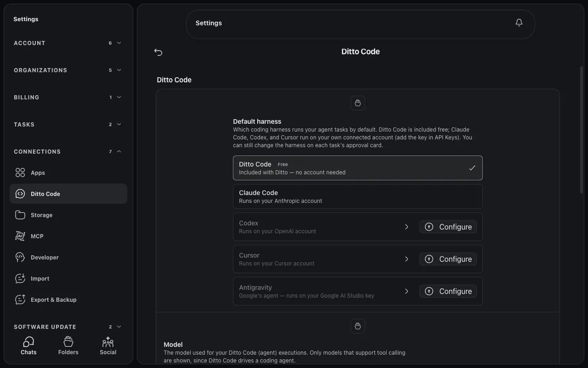Configure the Codex harness
The height and width of the screenshot is (368, 588).
pos(448,227)
